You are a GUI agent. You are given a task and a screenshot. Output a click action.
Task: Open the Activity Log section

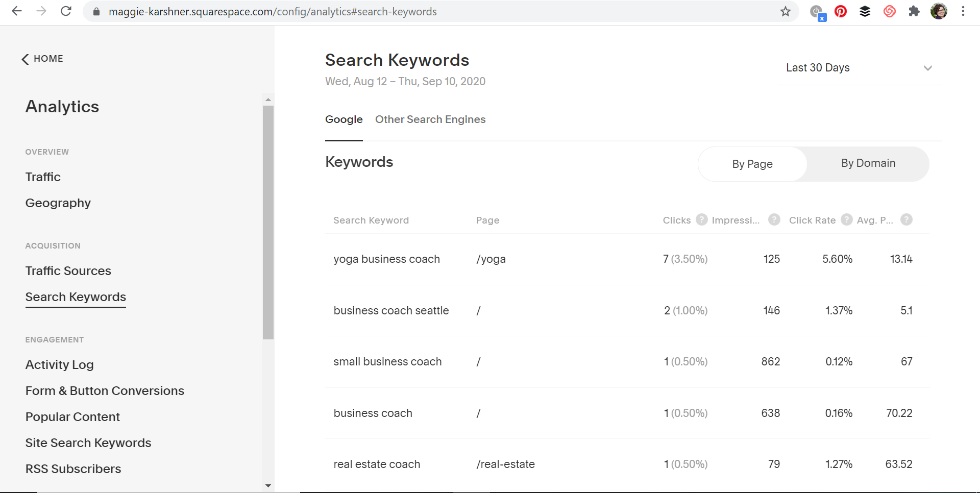pyautogui.click(x=59, y=364)
